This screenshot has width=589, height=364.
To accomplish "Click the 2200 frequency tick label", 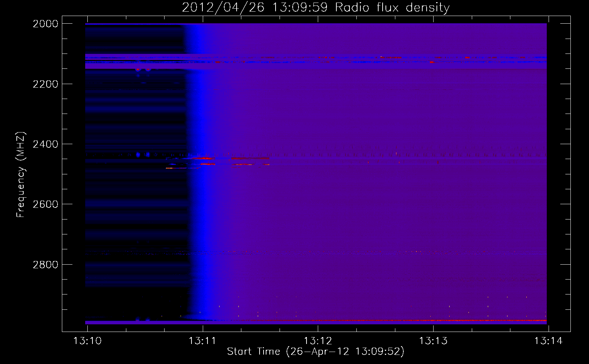I will click(46, 84).
